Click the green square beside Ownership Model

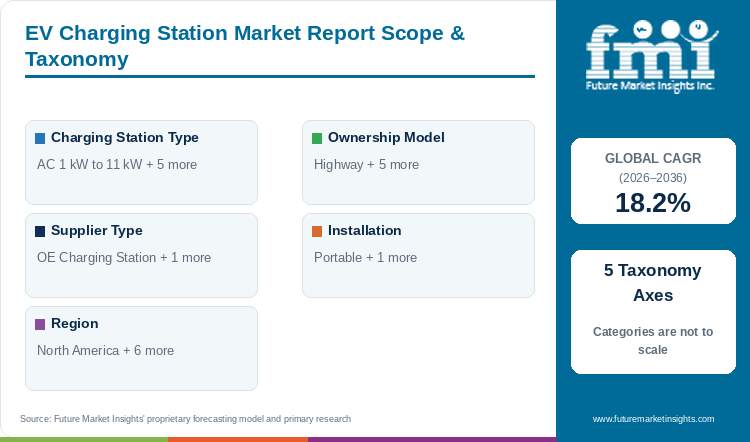(317, 138)
